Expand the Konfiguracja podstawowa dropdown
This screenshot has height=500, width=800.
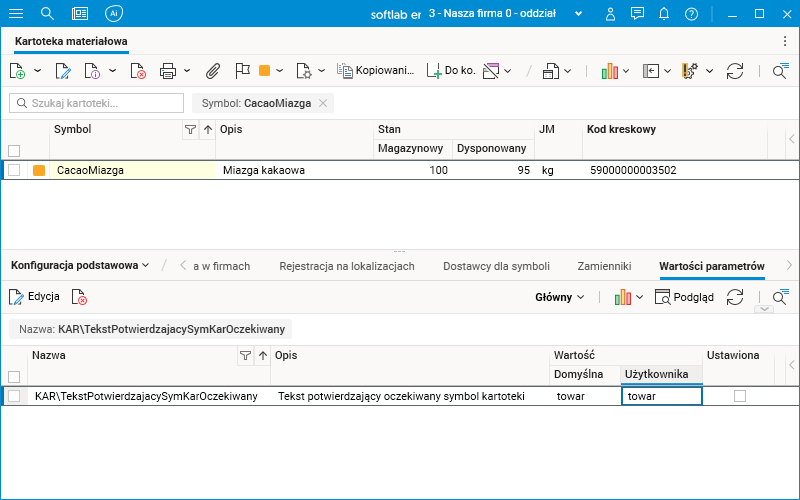pos(80,265)
